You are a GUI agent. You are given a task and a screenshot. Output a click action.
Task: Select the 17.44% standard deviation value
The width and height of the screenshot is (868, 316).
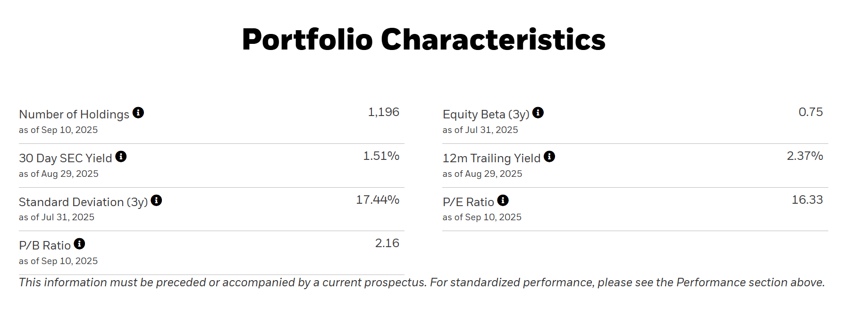tap(377, 200)
